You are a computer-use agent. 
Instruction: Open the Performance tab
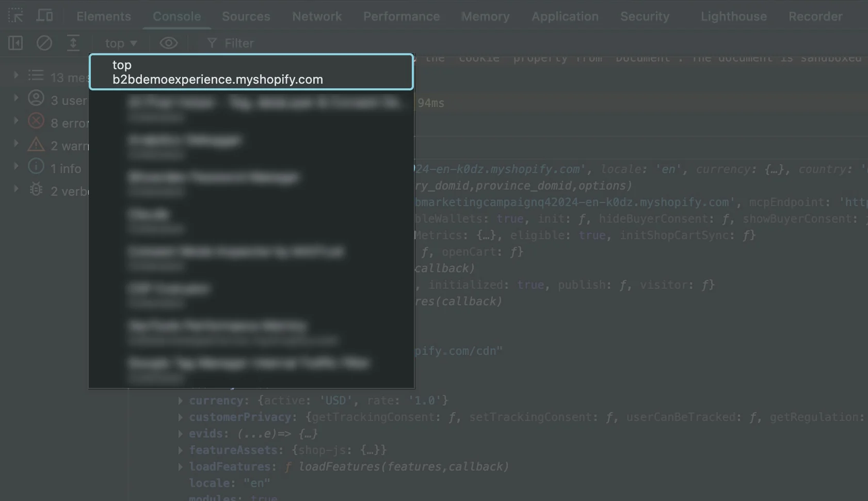tap(401, 16)
